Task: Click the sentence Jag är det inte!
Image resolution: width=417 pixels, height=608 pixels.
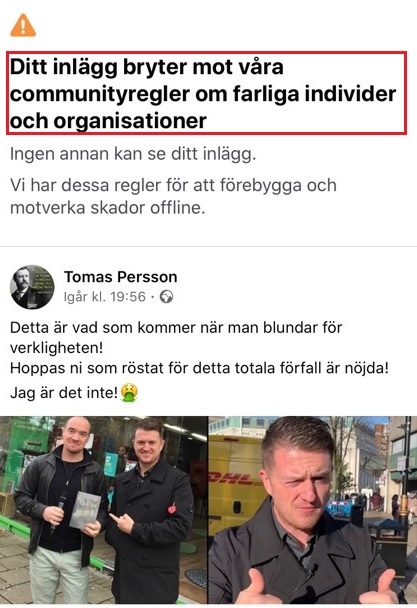Action: tap(64, 393)
